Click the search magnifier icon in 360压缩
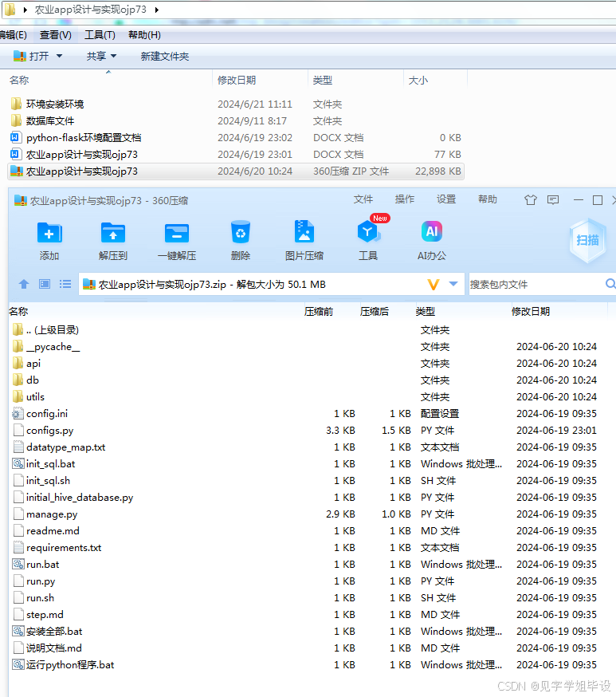This screenshot has height=697, width=616. coord(610,284)
